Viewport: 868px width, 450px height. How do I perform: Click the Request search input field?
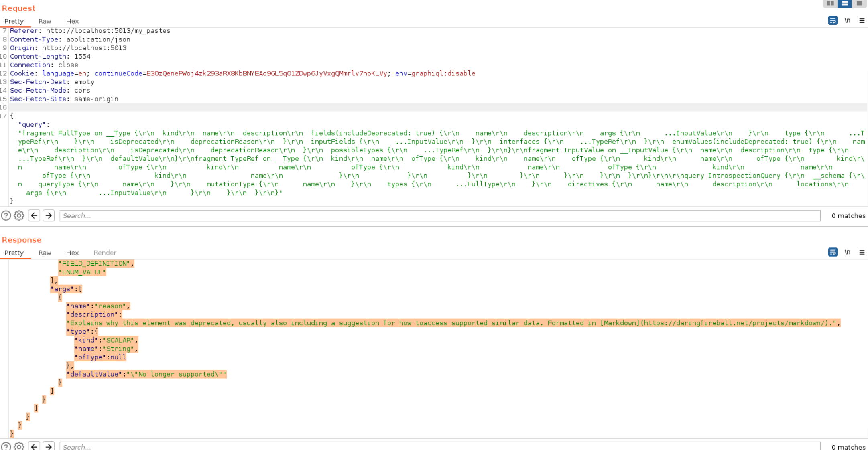[x=439, y=216]
